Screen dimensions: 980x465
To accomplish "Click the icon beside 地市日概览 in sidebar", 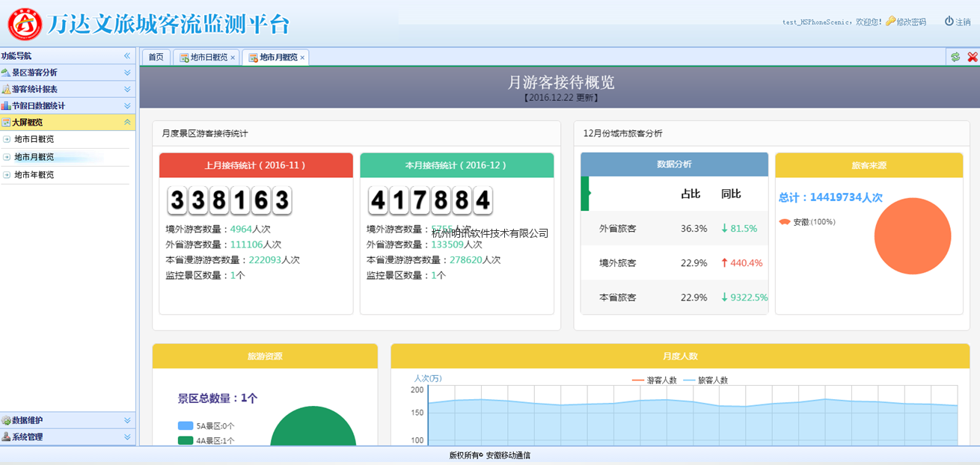I will pos(7,139).
